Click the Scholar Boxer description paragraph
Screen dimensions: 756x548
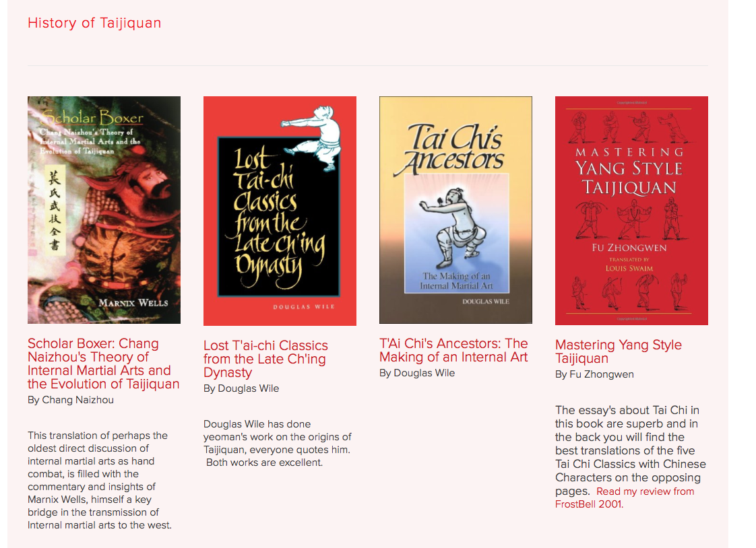coord(100,480)
